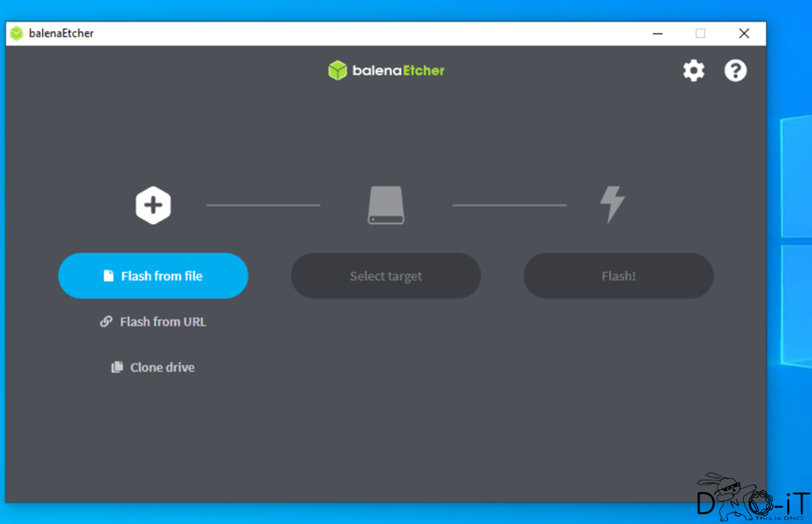Open settings with the gear icon
The width and height of the screenshot is (812, 524).
[694, 71]
